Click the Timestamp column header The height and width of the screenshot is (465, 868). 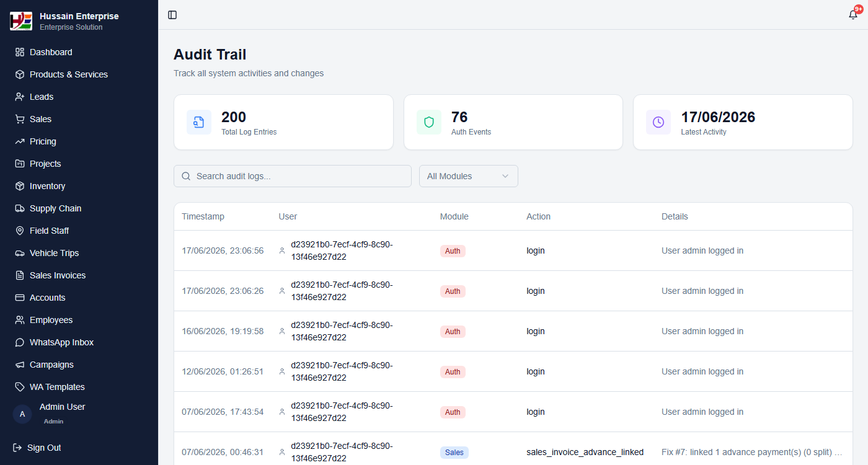pos(203,216)
